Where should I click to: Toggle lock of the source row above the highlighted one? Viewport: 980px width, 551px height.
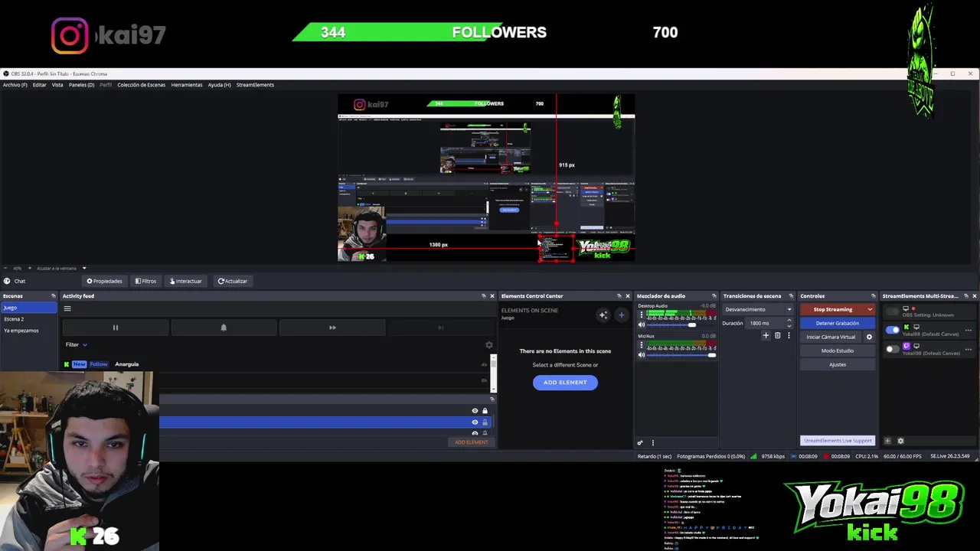485,411
